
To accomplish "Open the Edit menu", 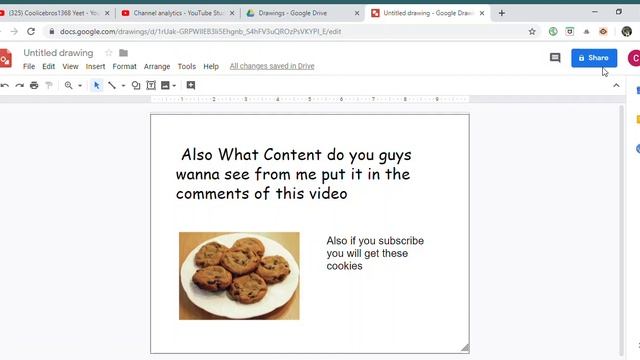I will click(x=49, y=66).
